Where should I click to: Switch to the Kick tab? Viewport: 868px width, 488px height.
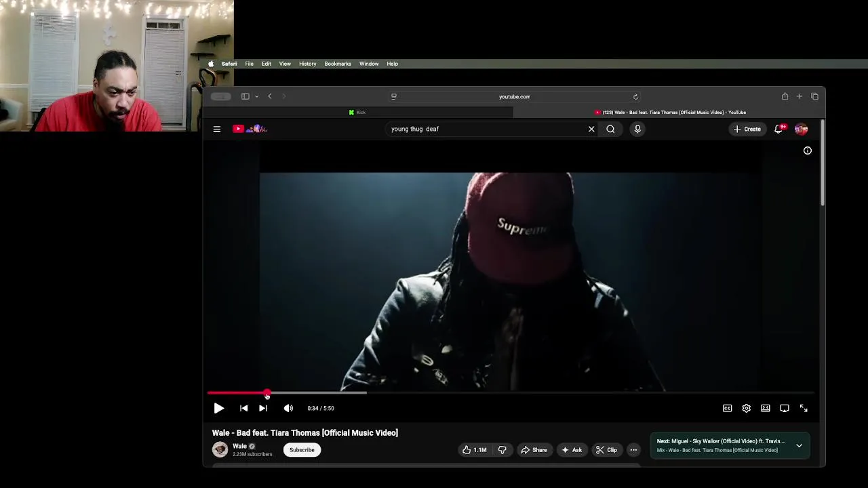click(357, 113)
